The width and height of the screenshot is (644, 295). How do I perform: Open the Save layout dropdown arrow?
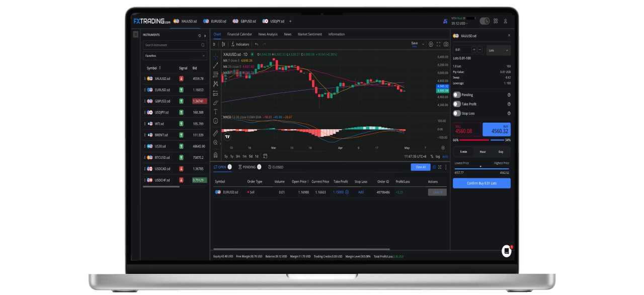423,44
